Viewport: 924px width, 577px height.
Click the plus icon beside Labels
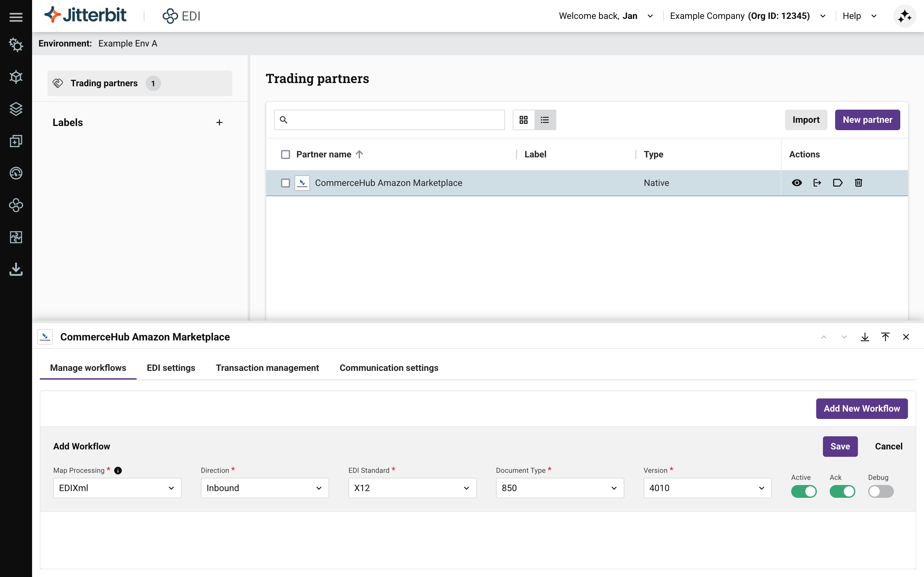pyautogui.click(x=219, y=122)
